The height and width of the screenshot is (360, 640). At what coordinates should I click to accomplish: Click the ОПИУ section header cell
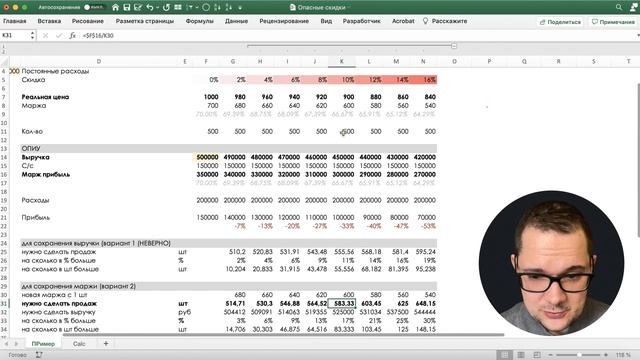98,149
